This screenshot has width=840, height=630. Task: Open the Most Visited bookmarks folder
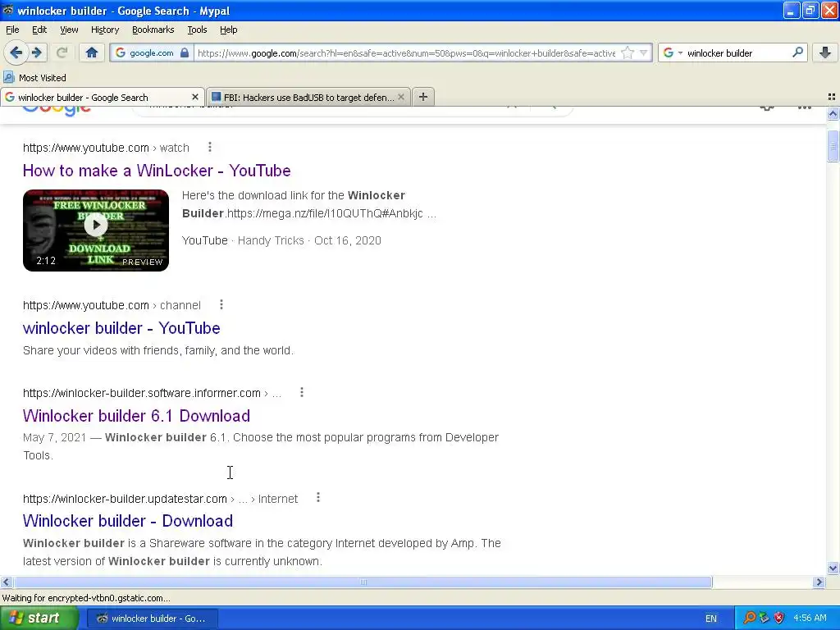point(34,78)
